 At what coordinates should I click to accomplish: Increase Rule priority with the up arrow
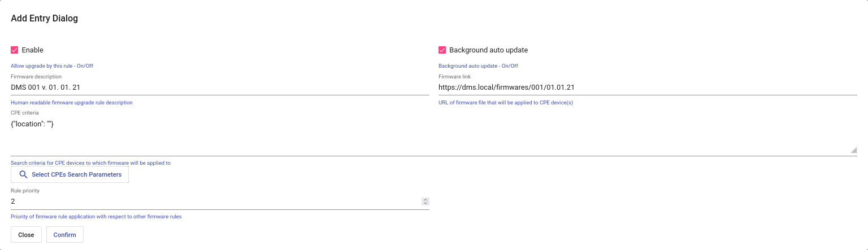(426, 200)
